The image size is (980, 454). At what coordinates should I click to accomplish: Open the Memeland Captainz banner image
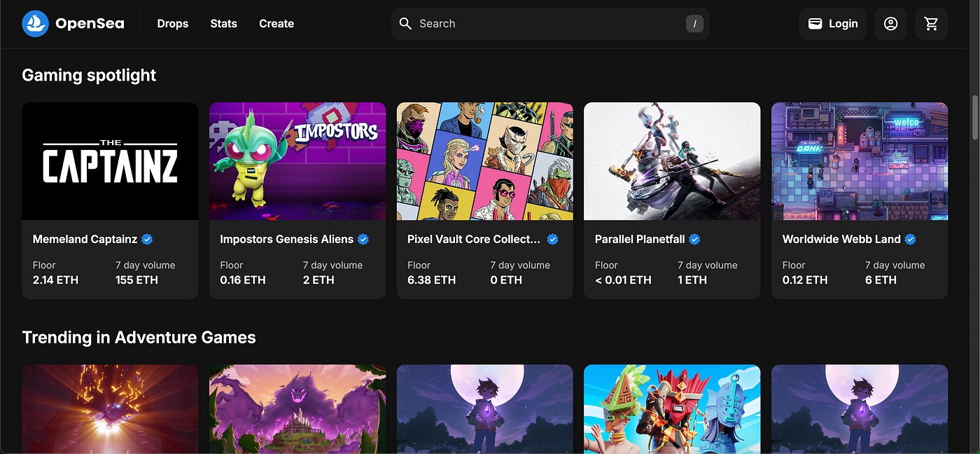(110, 161)
